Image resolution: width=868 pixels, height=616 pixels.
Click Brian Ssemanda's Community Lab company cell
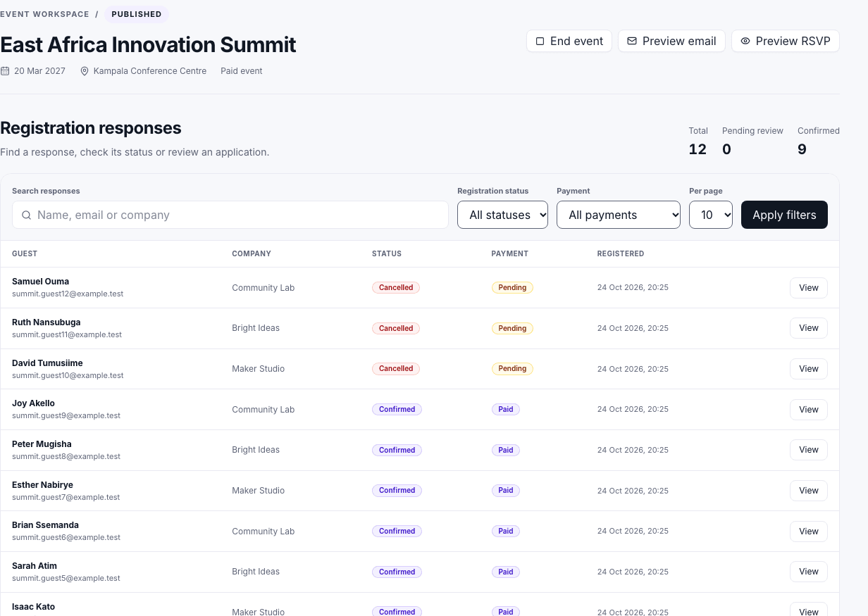[263, 532]
